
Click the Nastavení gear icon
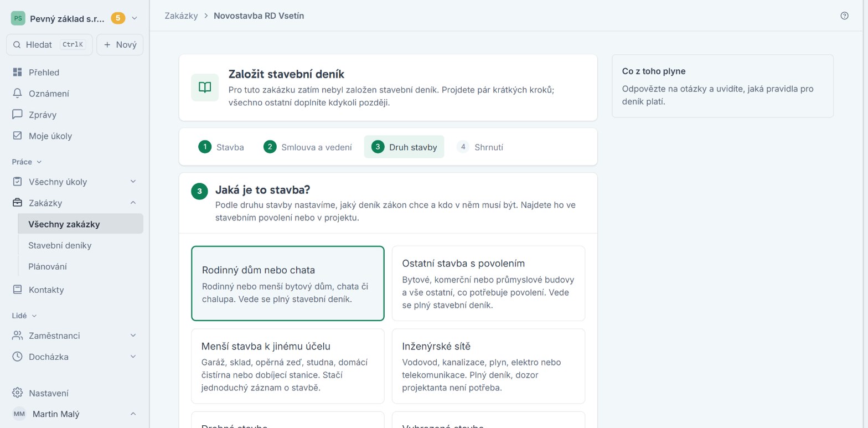pos(17,393)
